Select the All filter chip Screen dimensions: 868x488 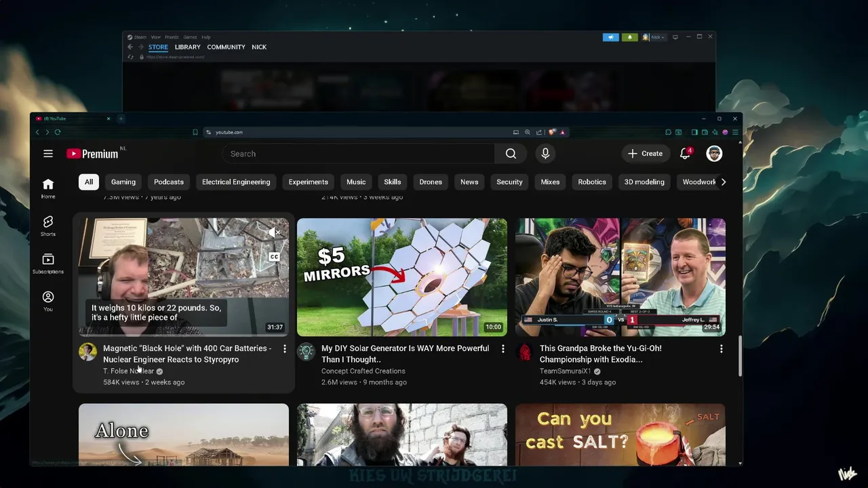coord(89,182)
